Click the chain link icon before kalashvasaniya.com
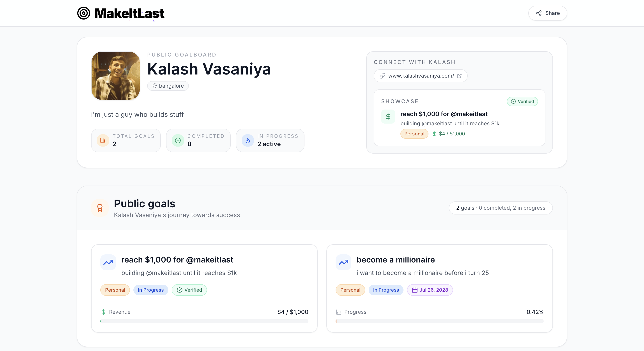This screenshot has height=351, width=644. click(382, 76)
